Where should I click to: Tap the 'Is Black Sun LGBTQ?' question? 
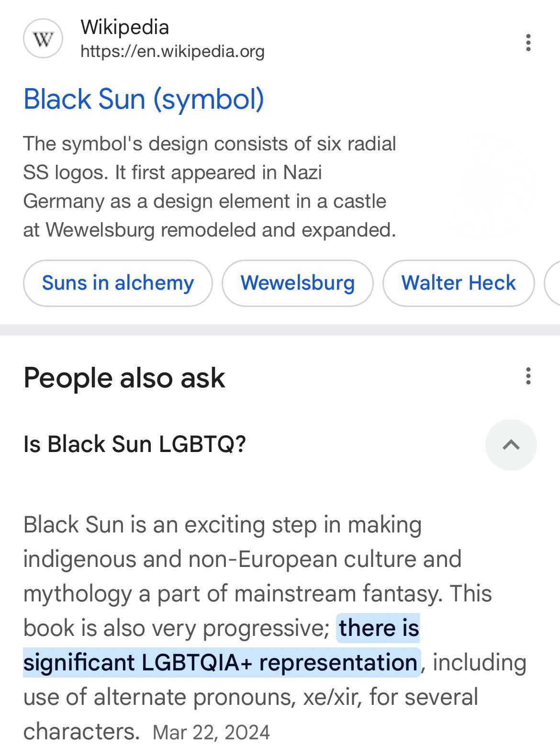[x=134, y=444]
